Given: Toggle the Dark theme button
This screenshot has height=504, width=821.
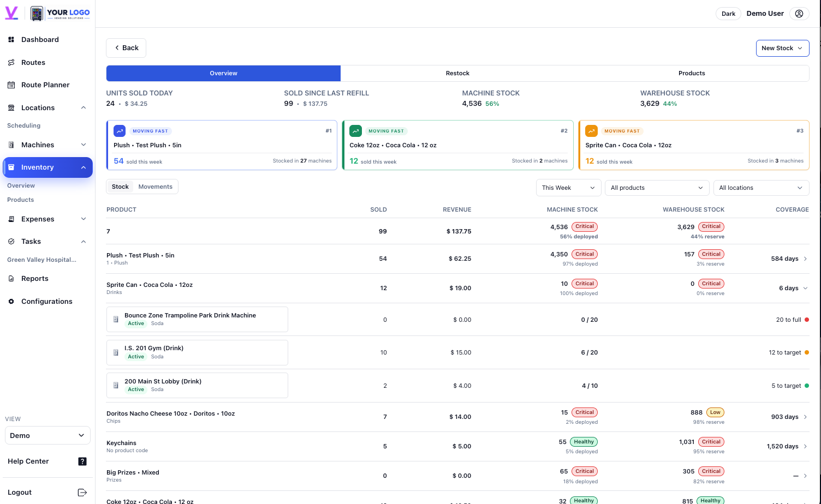Looking at the screenshot, I should (728, 14).
